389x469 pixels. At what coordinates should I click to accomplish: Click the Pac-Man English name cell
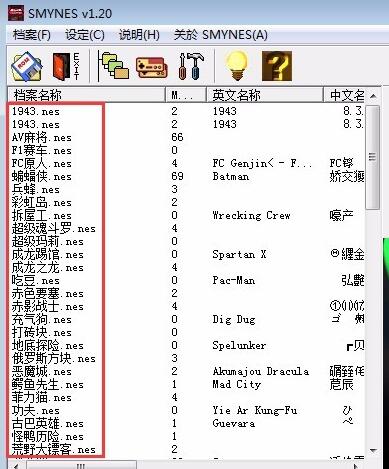234,280
